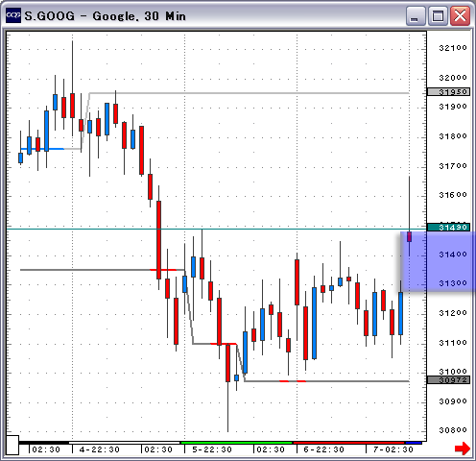Click the 31800 price scale label
The width and height of the screenshot is (476, 461).
click(453, 136)
